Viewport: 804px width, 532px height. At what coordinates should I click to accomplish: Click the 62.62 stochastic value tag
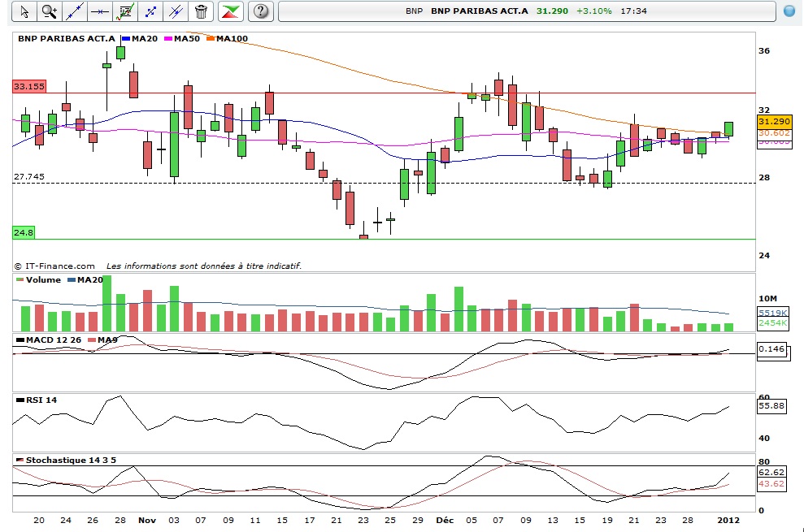click(771, 472)
